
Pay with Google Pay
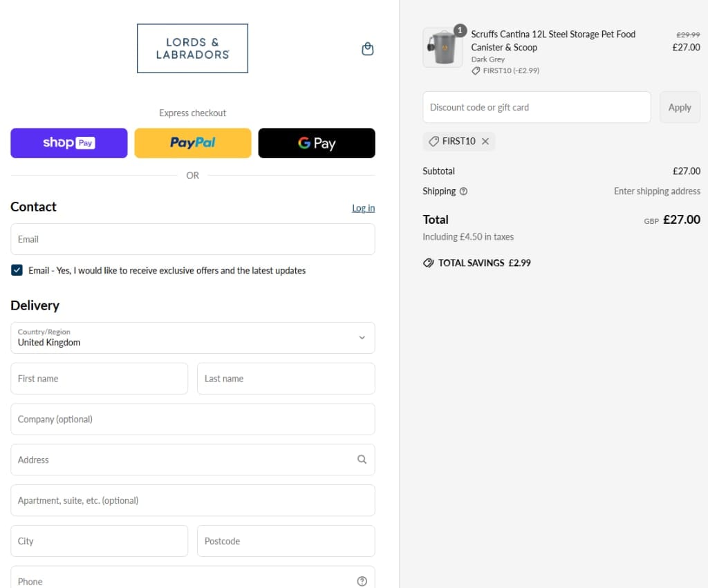coord(317,143)
